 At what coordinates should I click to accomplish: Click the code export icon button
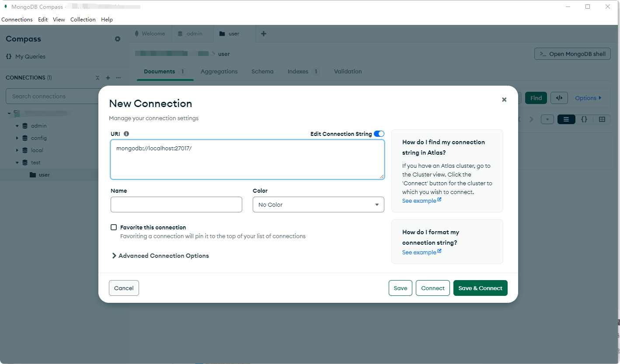click(559, 98)
